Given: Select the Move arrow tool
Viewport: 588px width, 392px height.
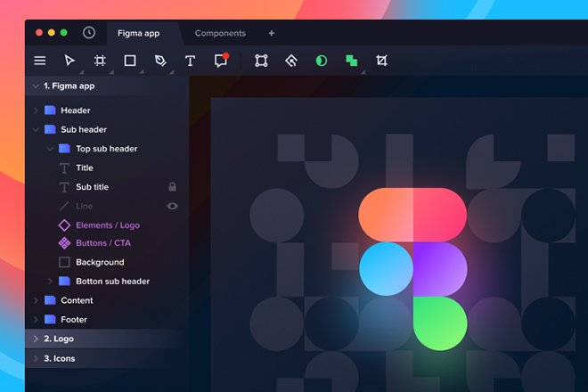Looking at the screenshot, I should [x=69, y=61].
